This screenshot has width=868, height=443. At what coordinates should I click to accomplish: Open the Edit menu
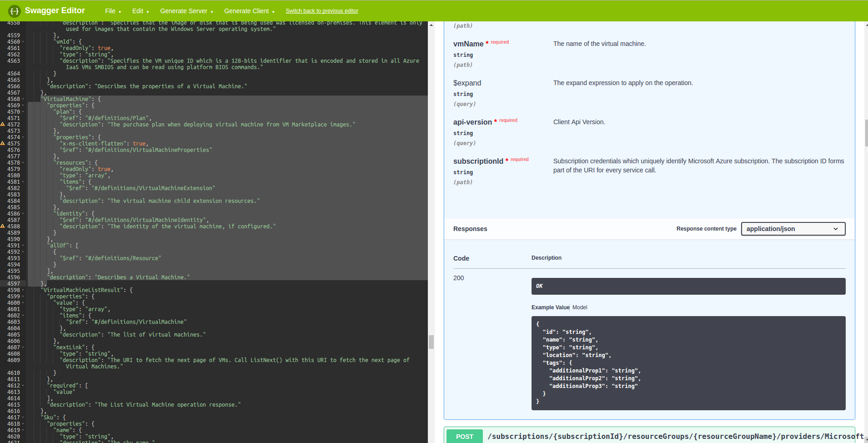[140, 10]
